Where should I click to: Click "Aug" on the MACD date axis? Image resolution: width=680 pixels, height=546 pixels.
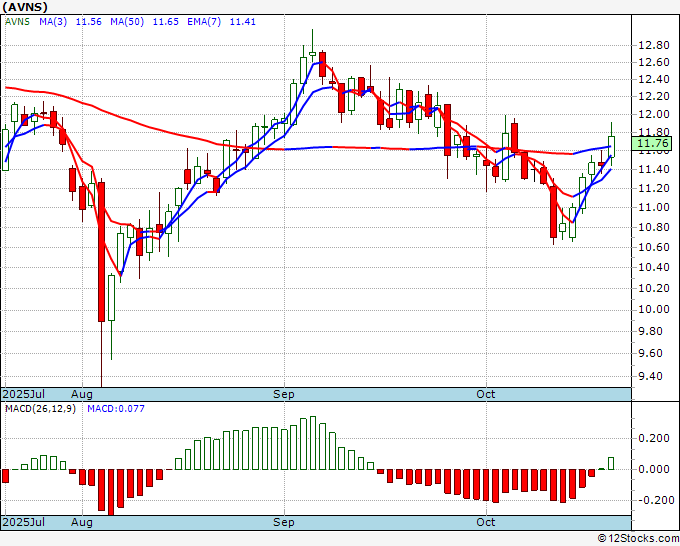[82, 522]
